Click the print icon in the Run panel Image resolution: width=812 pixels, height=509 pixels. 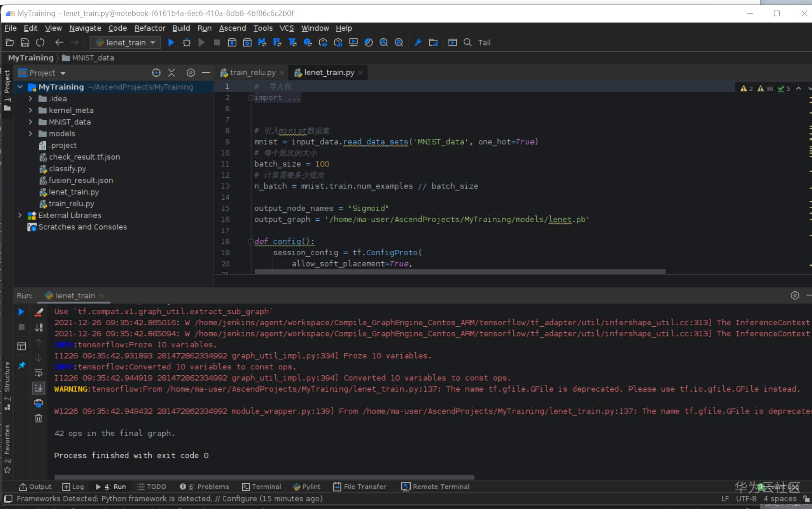(x=38, y=403)
